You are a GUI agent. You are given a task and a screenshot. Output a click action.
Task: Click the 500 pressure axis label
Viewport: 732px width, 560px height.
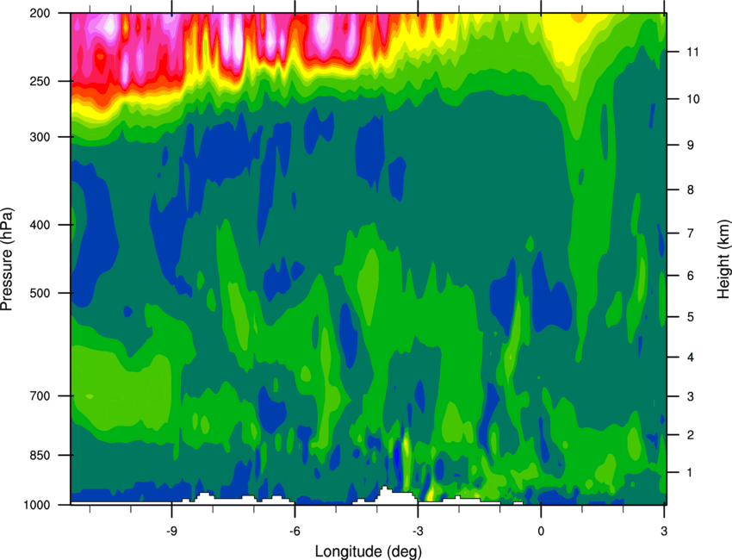40,293
